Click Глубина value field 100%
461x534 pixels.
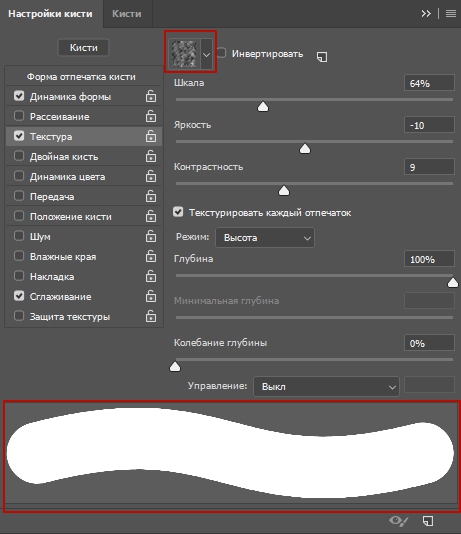coord(429,259)
